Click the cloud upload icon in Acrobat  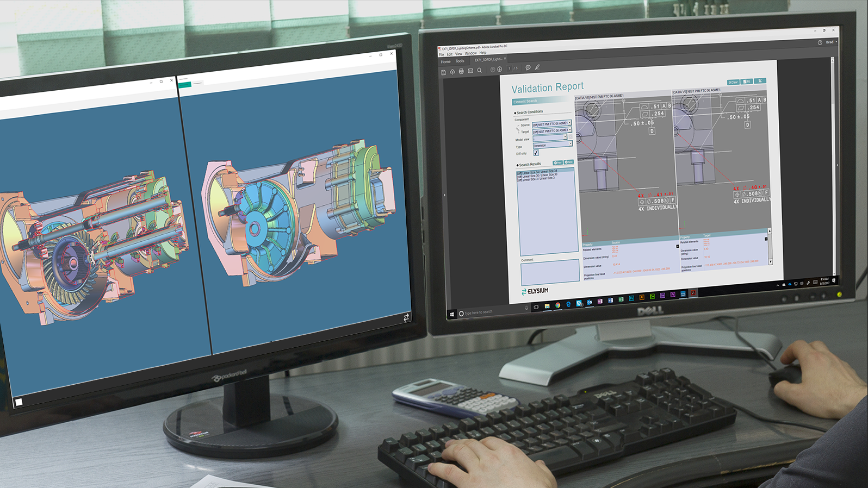click(x=452, y=72)
